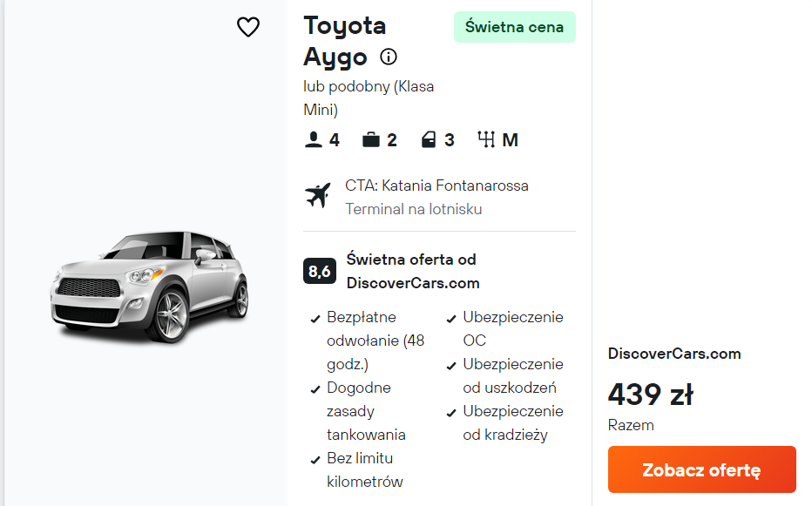Click CTA: Katania Fontanarossa location text

point(436,186)
